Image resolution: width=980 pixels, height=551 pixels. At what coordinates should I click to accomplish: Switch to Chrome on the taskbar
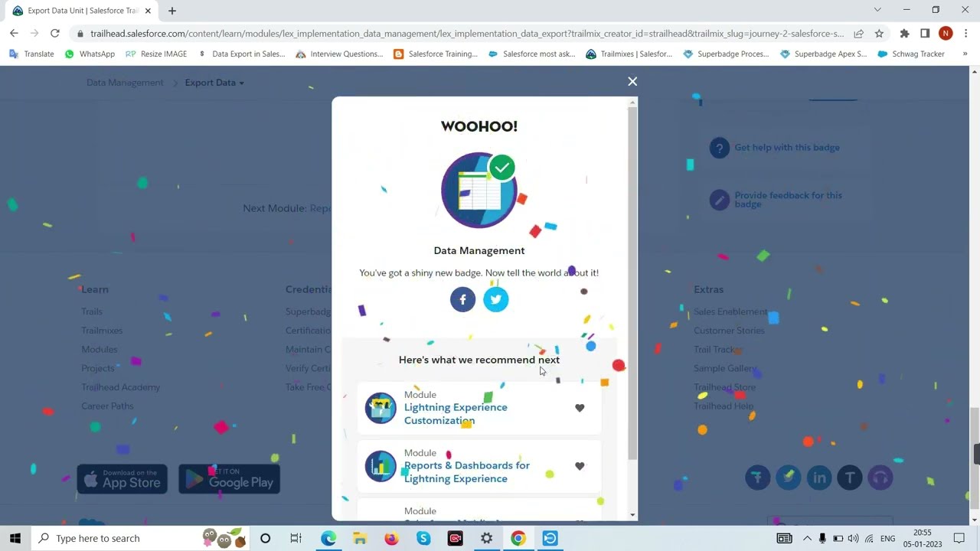pyautogui.click(x=518, y=538)
